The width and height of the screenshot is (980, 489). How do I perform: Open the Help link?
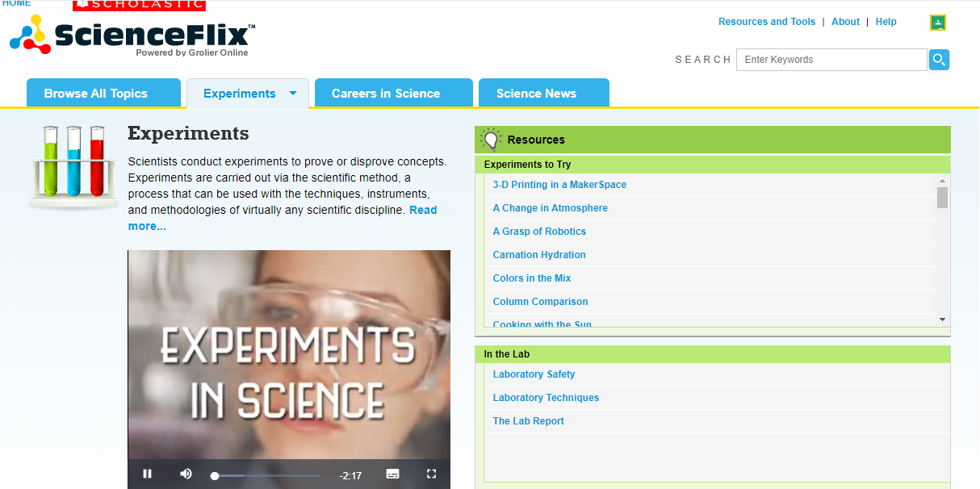click(886, 22)
